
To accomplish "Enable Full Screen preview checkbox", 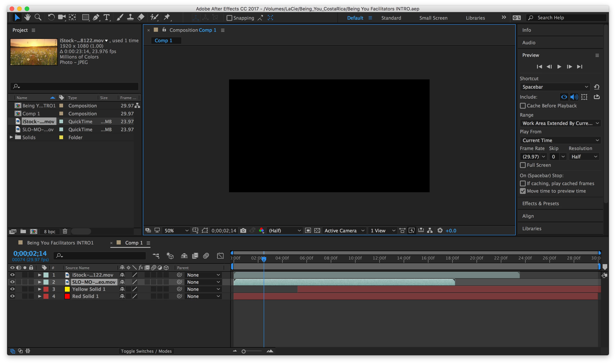I will [523, 165].
